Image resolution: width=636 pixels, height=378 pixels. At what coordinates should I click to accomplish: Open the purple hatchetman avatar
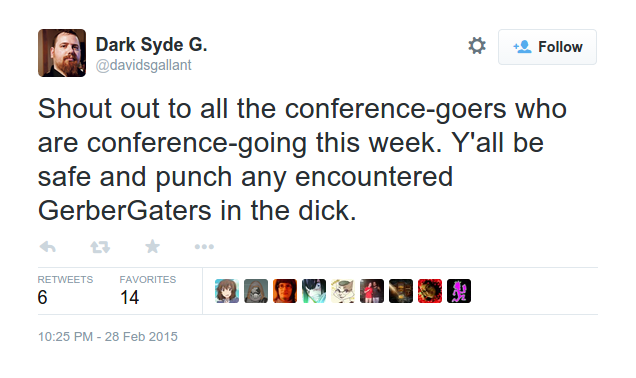pyautogui.click(x=459, y=291)
